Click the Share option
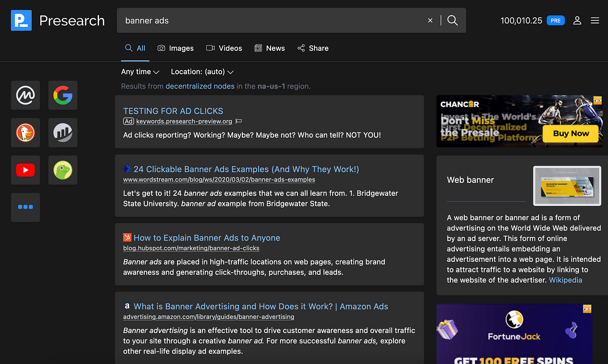Image resolution: width=608 pixels, height=364 pixels. pyautogui.click(x=313, y=48)
